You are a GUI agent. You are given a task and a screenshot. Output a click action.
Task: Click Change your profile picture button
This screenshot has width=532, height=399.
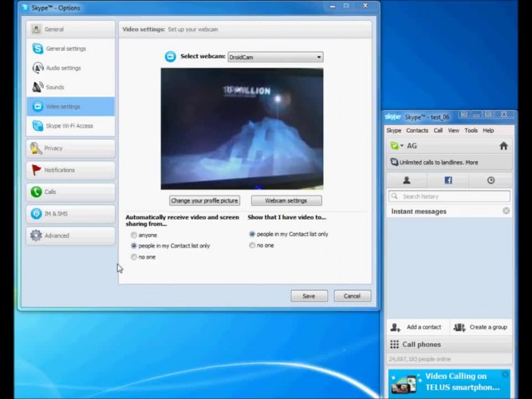pos(205,200)
